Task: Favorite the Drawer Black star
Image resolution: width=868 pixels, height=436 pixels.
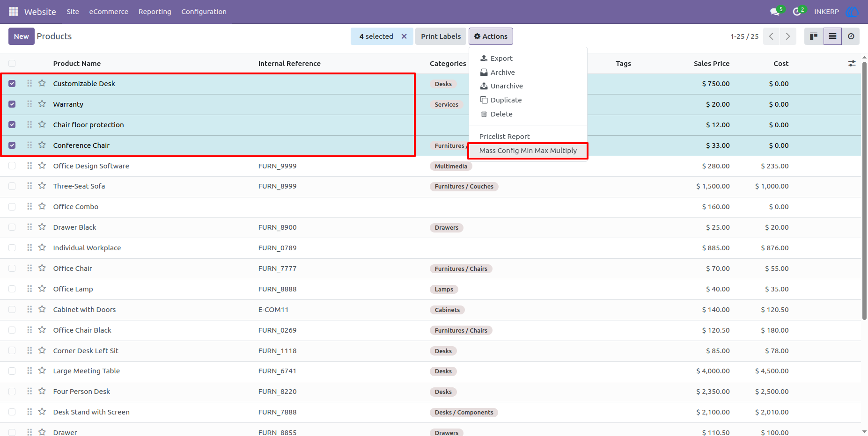Action: [42, 227]
